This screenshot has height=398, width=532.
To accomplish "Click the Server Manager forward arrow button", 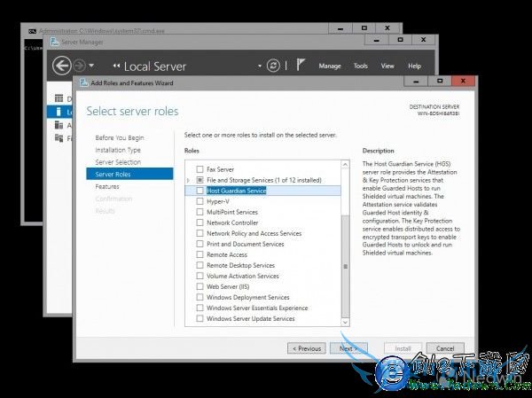I will (x=80, y=66).
